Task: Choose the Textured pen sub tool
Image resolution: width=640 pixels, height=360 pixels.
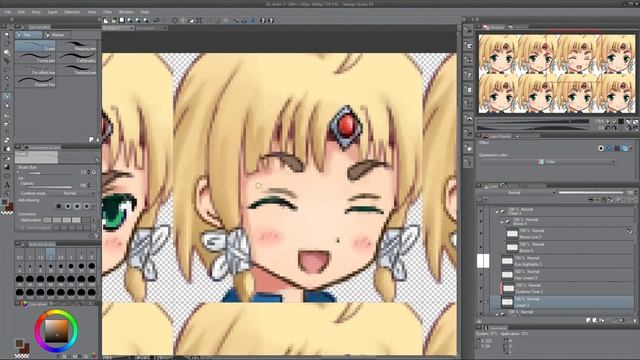Action: [x=77, y=69]
